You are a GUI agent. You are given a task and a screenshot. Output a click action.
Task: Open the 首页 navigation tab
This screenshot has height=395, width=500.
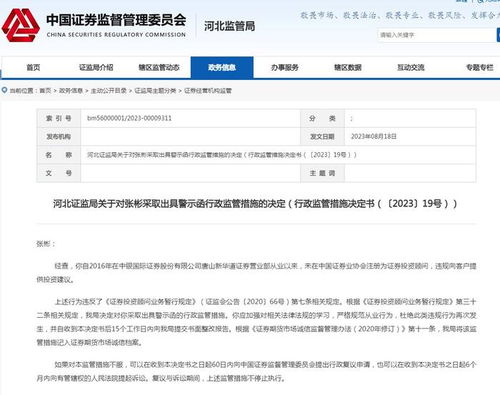[x=33, y=68]
